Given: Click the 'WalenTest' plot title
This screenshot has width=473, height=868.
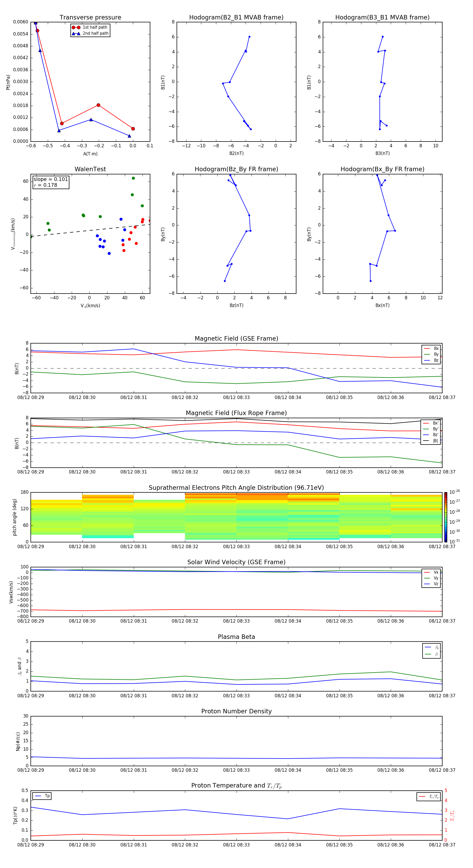Looking at the screenshot, I should coord(90,169).
